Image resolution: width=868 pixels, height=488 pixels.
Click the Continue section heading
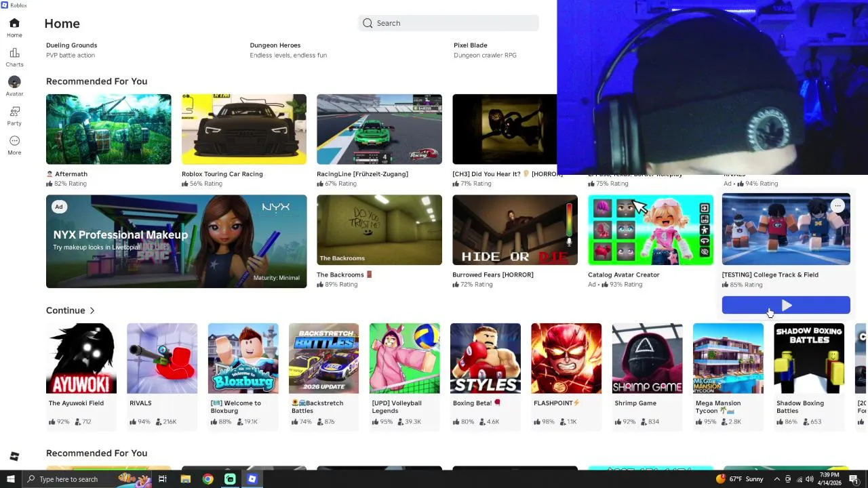pos(65,310)
